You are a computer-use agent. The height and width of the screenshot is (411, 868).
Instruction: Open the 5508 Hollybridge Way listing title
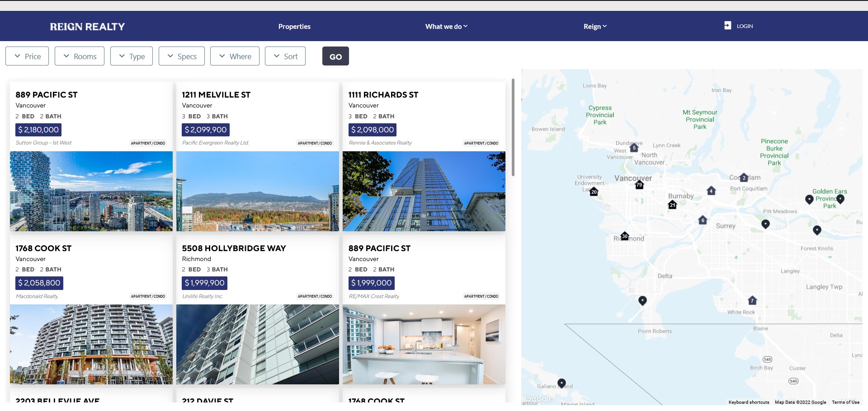[x=234, y=248]
